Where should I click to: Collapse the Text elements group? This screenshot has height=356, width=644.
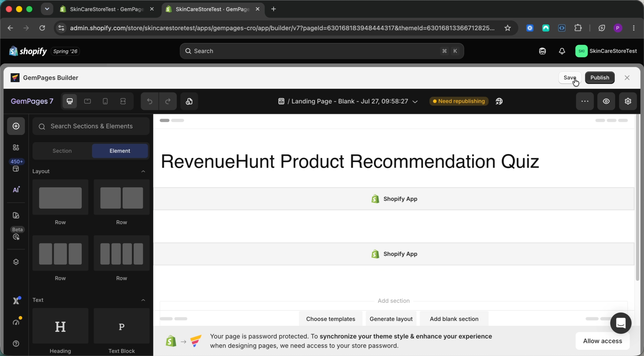(x=143, y=300)
